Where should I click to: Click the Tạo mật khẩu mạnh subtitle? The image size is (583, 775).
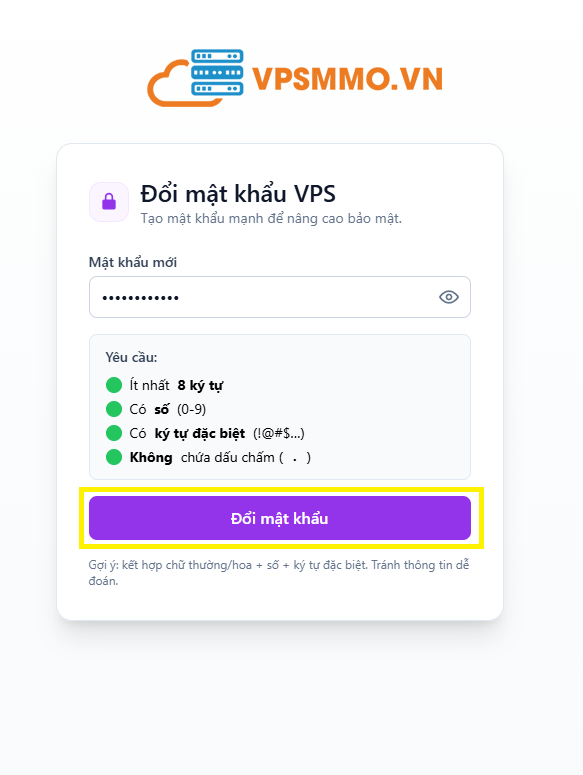point(271,218)
